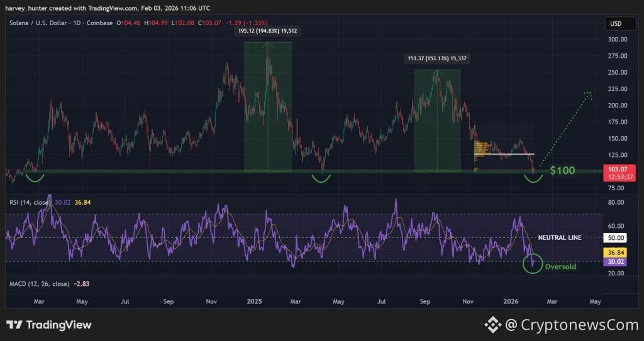The width and height of the screenshot is (644, 341).
Task: Click the open price O104.45 value
Action: tap(129, 23)
